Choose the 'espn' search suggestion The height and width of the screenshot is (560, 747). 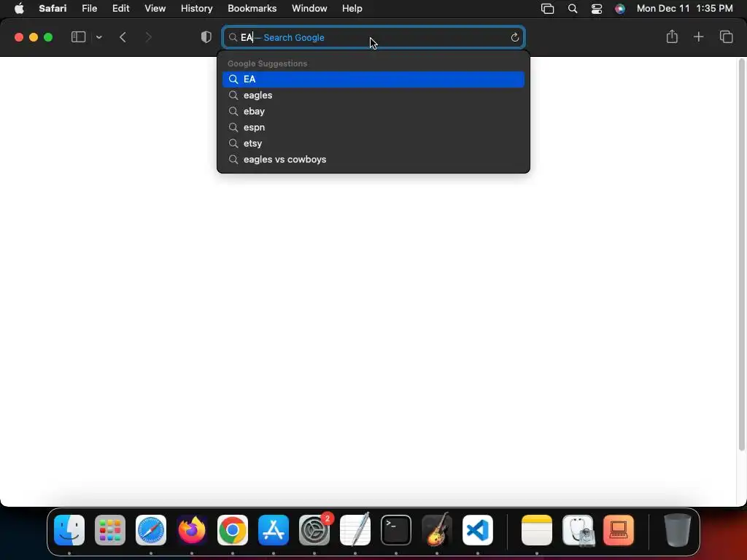click(373, 127)
